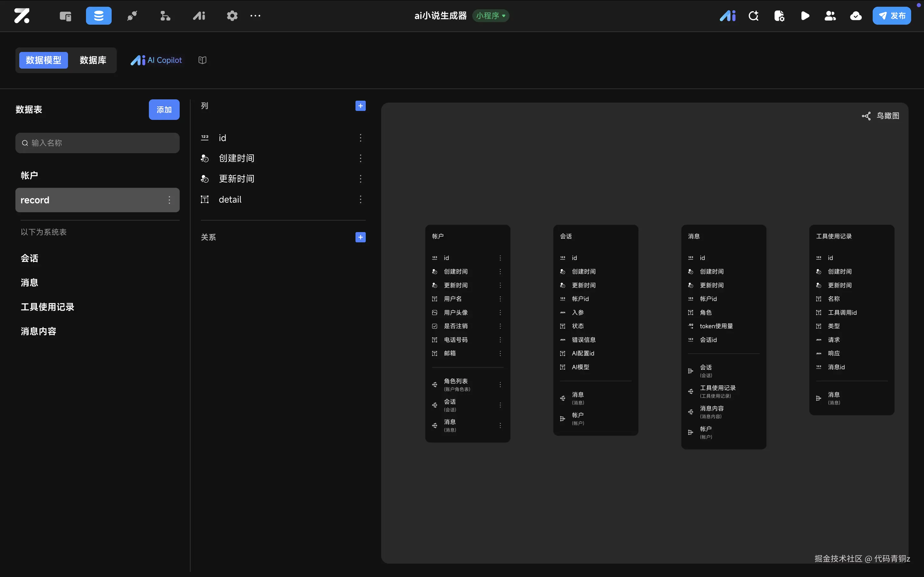924x577 pixels.
Task: Click the settings gear icon
Action: click(x=232, y=16)
